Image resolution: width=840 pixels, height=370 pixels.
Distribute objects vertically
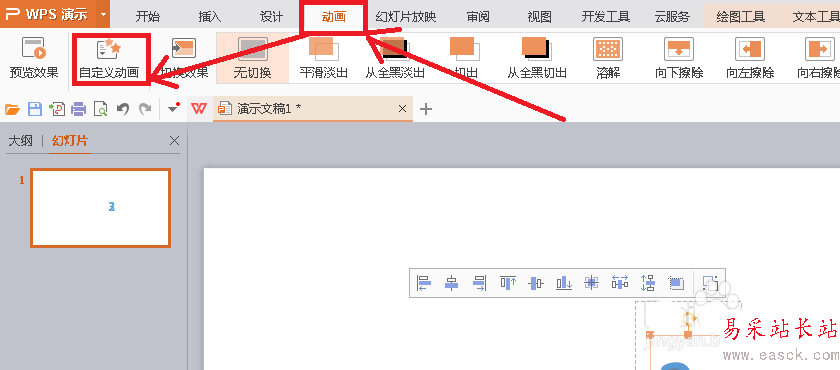[648, 283]
